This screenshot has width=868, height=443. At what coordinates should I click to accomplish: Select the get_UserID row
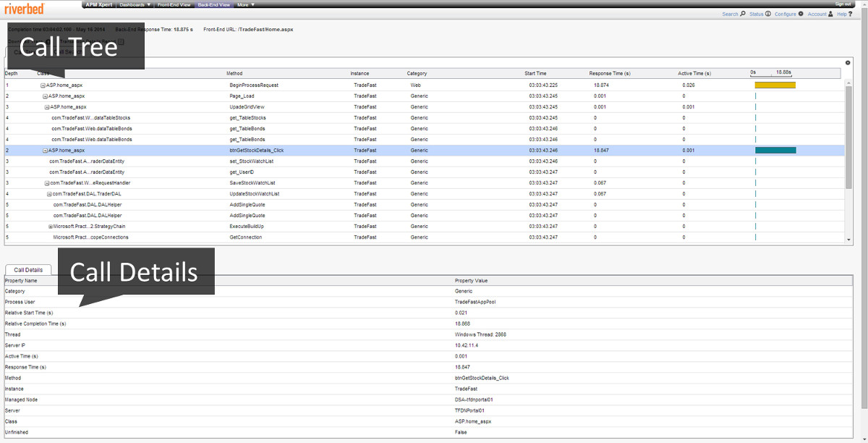423,172
